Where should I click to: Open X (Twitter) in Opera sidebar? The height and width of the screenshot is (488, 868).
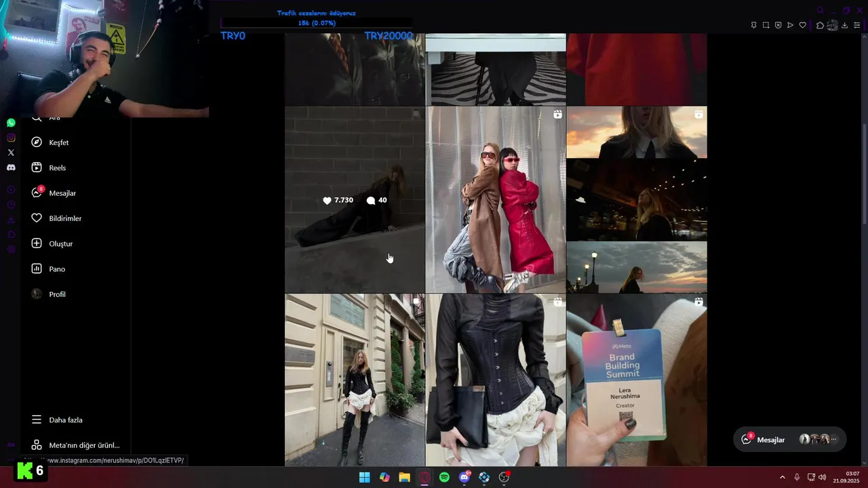click(x=11, y=152)
